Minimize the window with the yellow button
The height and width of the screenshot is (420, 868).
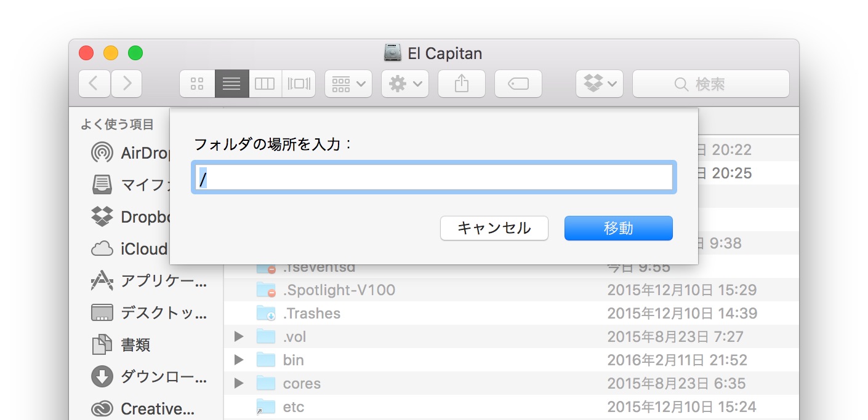pyautogui.click(x=111, y=53)
